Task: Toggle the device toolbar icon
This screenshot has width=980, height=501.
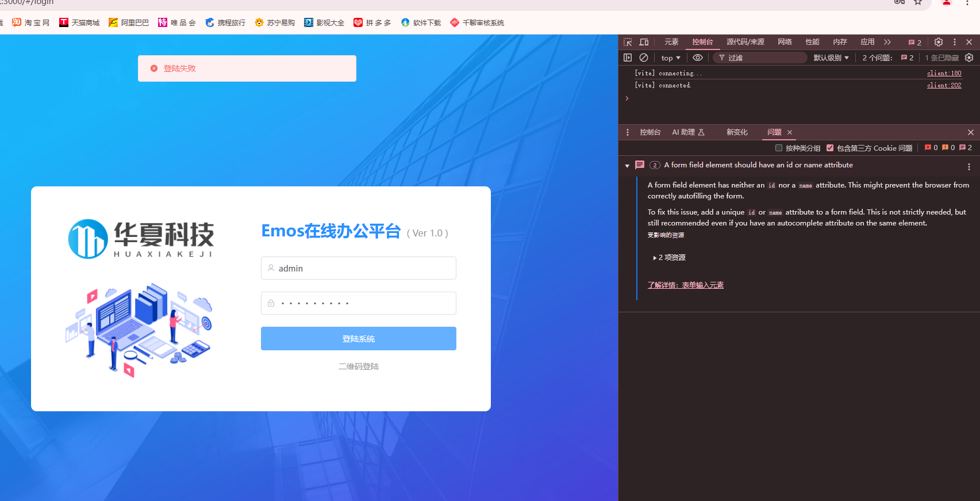Action: (x=644, y=42)
